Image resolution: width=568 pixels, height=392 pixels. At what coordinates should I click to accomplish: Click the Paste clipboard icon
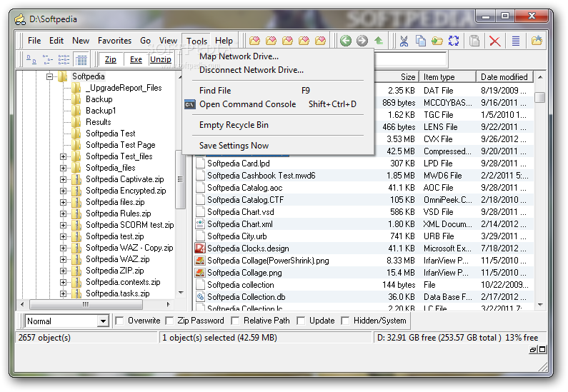point(474,41)
